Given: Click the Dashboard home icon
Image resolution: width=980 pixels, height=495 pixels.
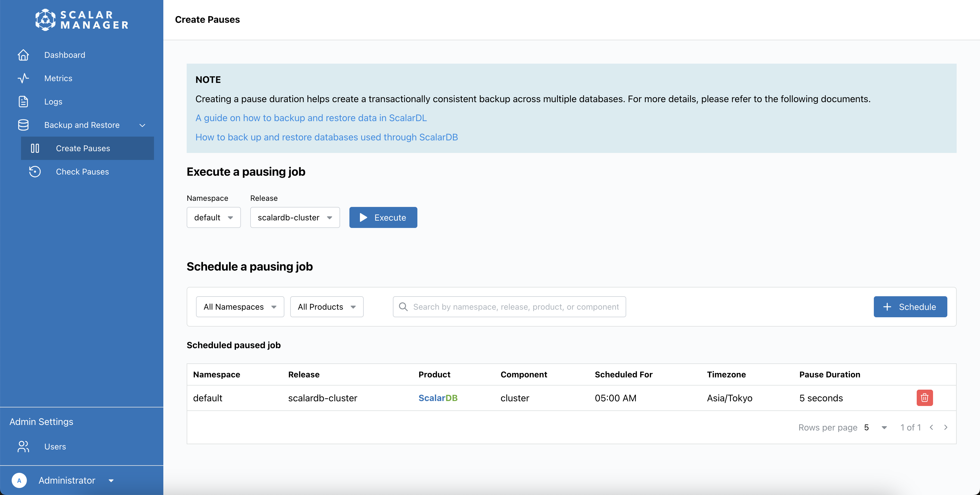Looking at the screenshot, I should 23,55.
